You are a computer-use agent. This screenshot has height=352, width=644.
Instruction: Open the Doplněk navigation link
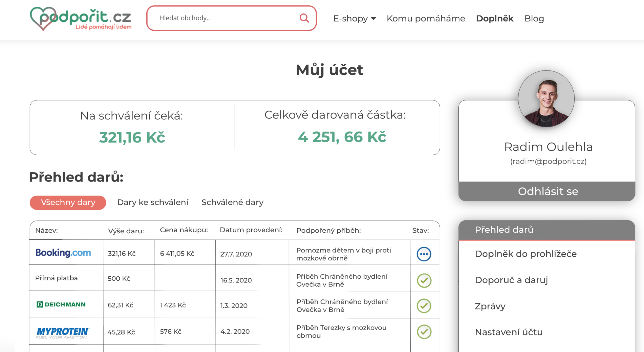coord(494,19)
